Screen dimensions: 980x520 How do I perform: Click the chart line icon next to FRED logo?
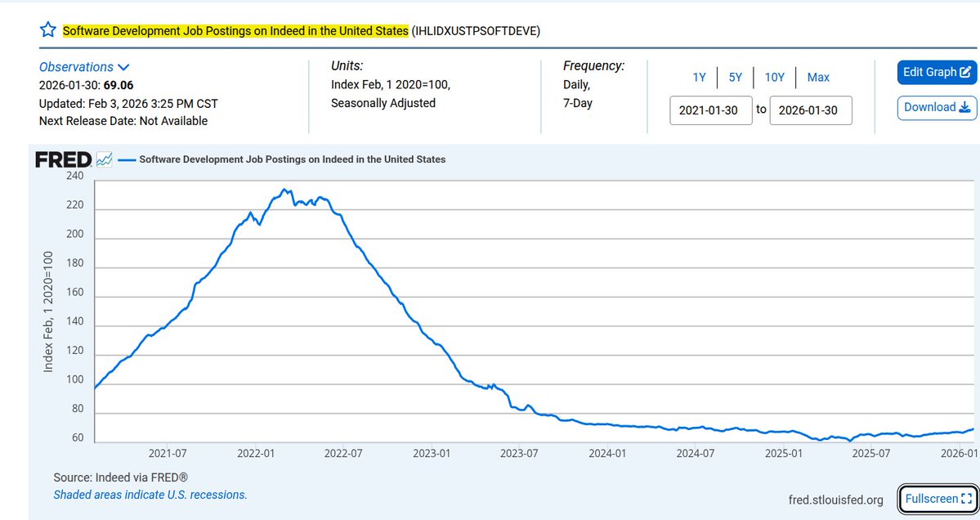(103, 159)
